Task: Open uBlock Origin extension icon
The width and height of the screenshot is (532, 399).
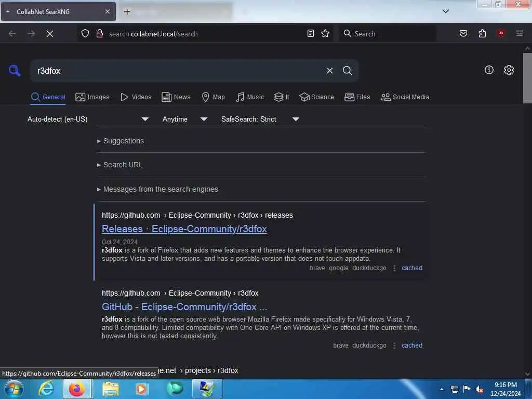Action: coord(500,33)
